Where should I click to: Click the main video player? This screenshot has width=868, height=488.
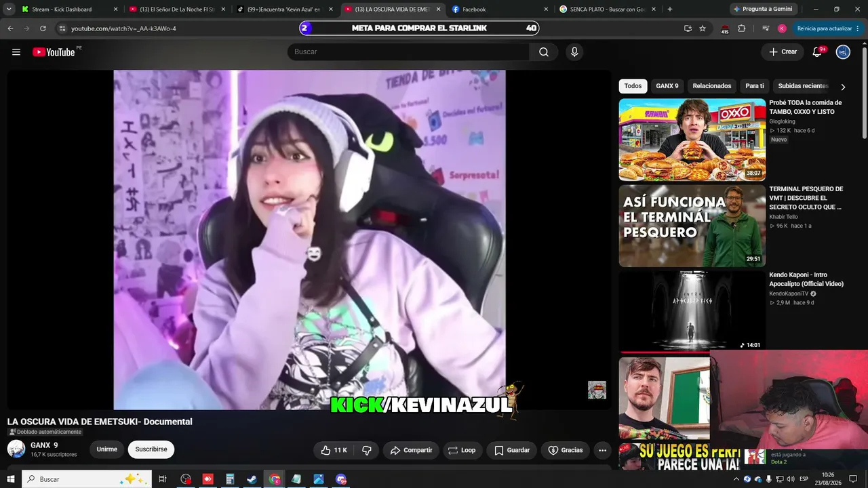(309, 240)
